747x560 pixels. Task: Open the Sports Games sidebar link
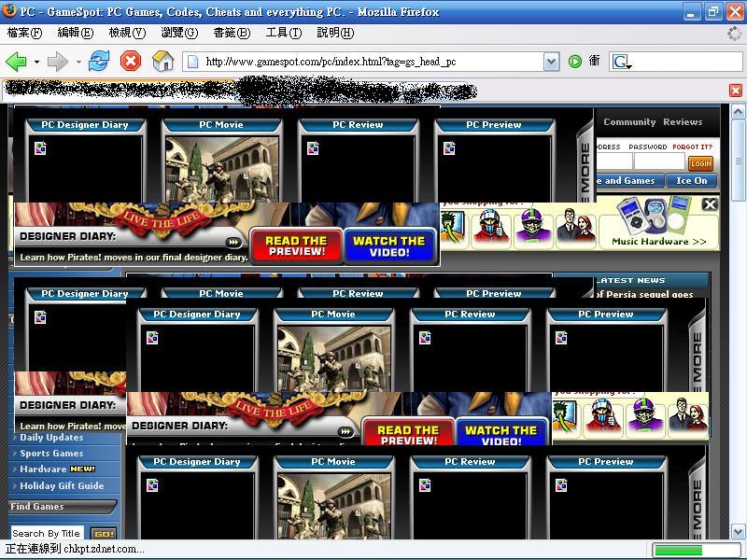[51, 454]
